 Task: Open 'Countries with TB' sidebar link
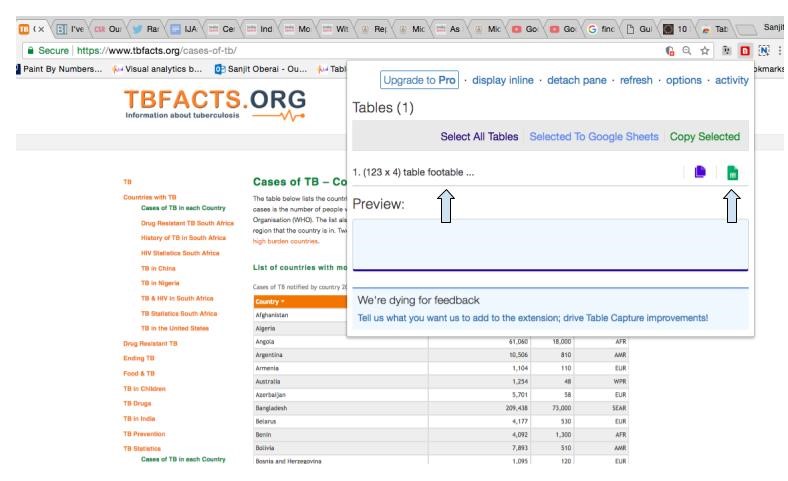150,197
